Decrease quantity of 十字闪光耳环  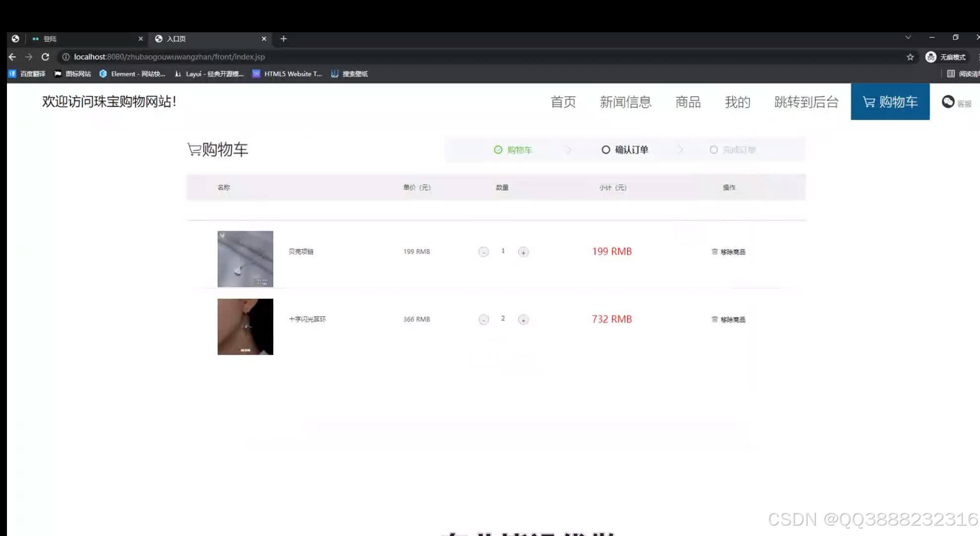tap(484, 320)
